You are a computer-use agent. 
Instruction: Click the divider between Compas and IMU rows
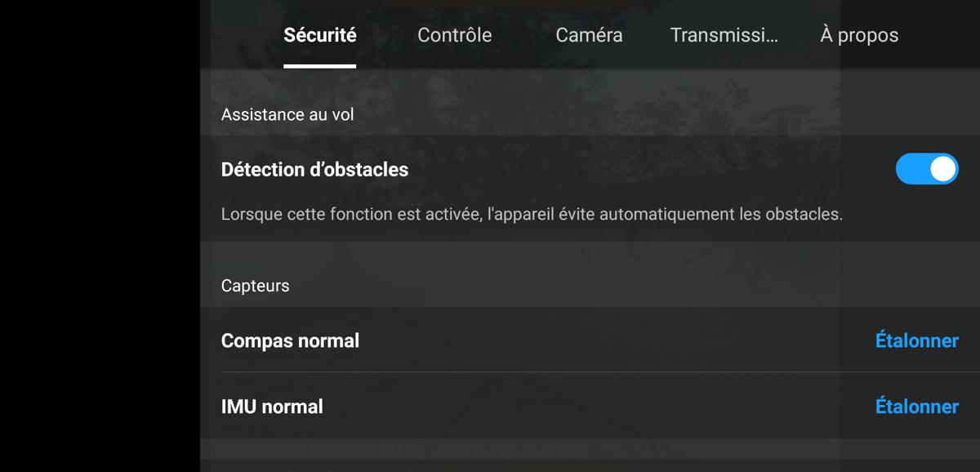(590, 372)
